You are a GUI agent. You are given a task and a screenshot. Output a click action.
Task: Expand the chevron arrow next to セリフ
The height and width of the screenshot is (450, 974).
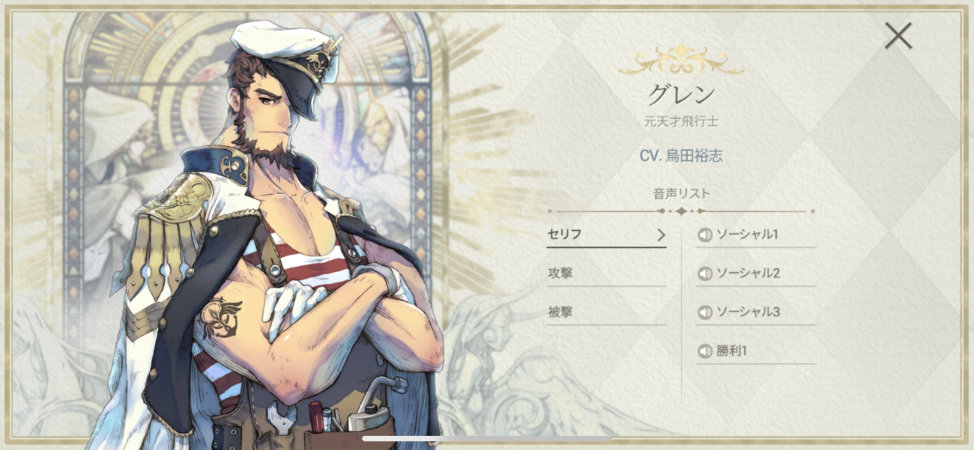pos(661,235)
